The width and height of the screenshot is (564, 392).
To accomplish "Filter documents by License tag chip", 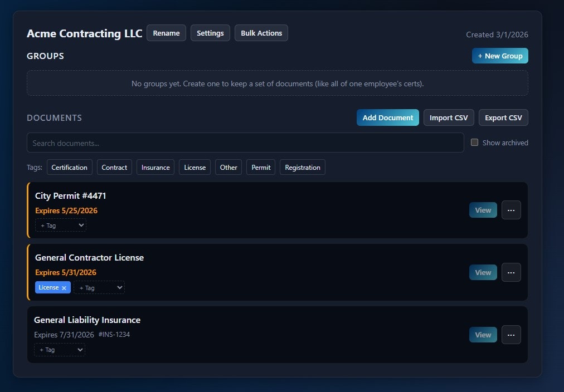I will [195, 168].
